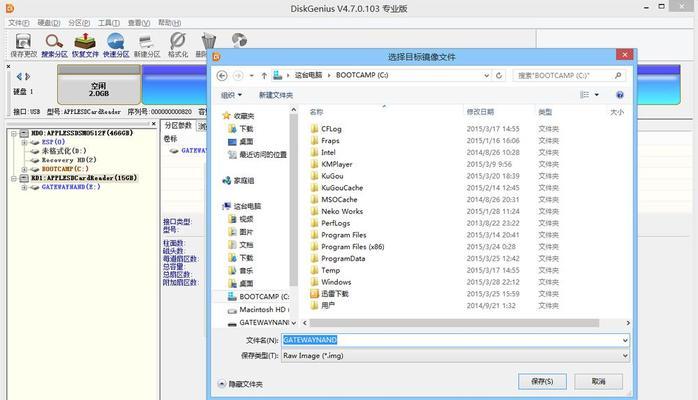
Task: Click the navigation pane vertical scrollbar
Action: coord(293,200)
